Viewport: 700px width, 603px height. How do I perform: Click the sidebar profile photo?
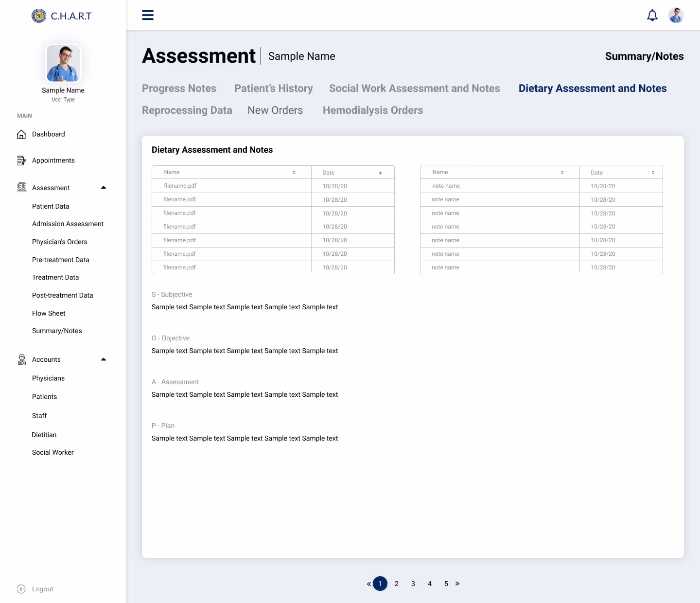coord(63,63)
